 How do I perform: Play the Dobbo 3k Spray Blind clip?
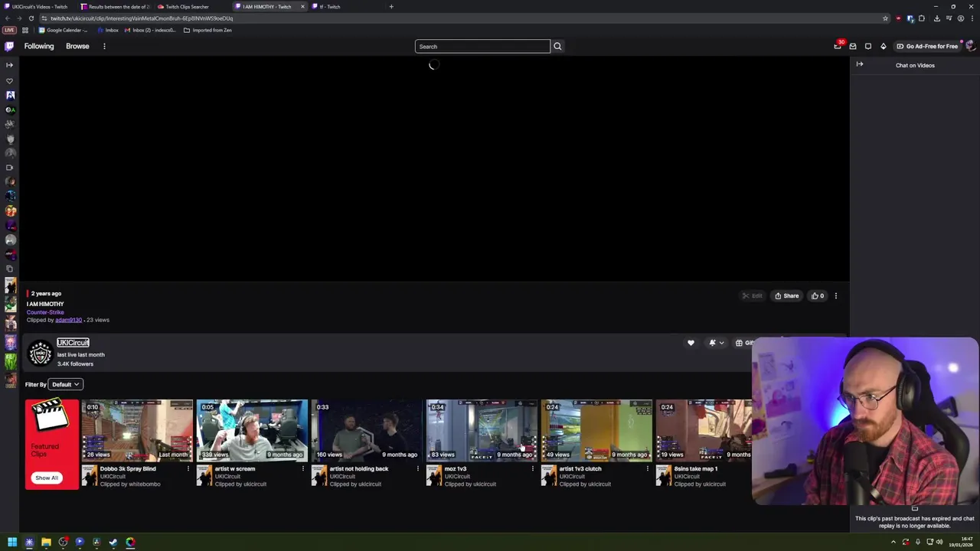click(137, 430)
